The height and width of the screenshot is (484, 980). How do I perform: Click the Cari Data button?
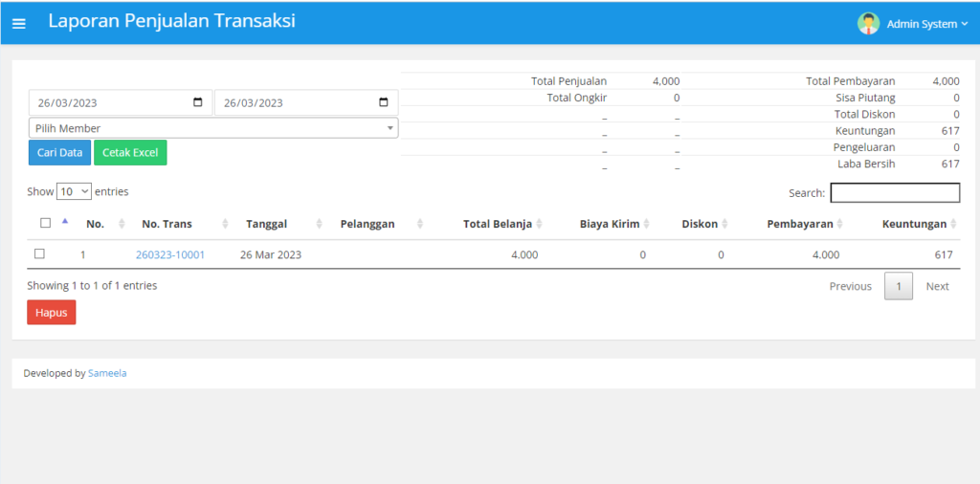(59, 153)
